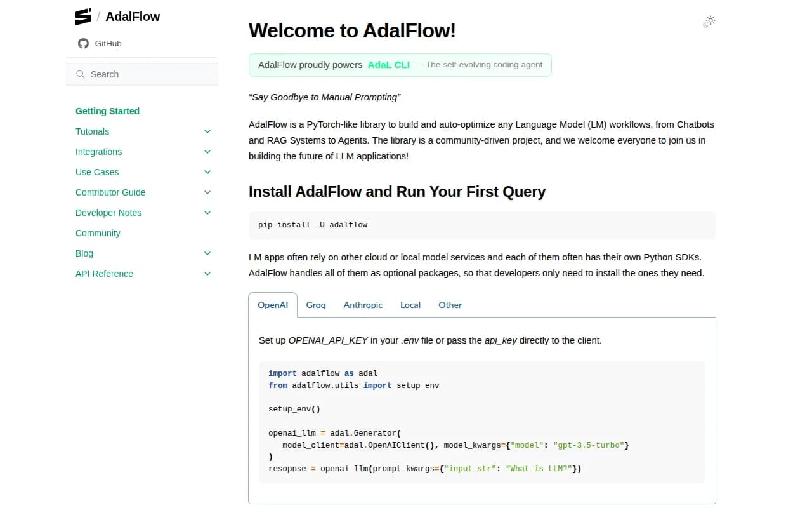Go to the Integrations page
812x508 pixels.
[98, 152]
